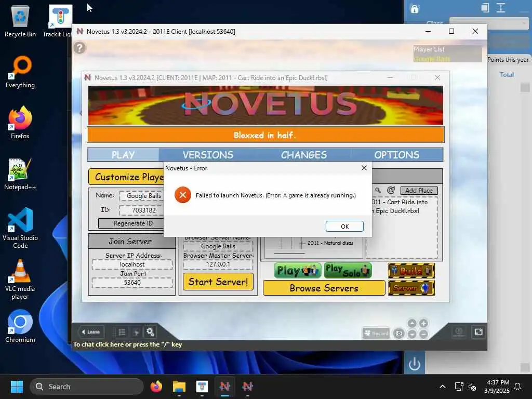Open the Notepad++ desktop shortcut
Viewport: 532px width, 399px height.
tap(20, 174)
